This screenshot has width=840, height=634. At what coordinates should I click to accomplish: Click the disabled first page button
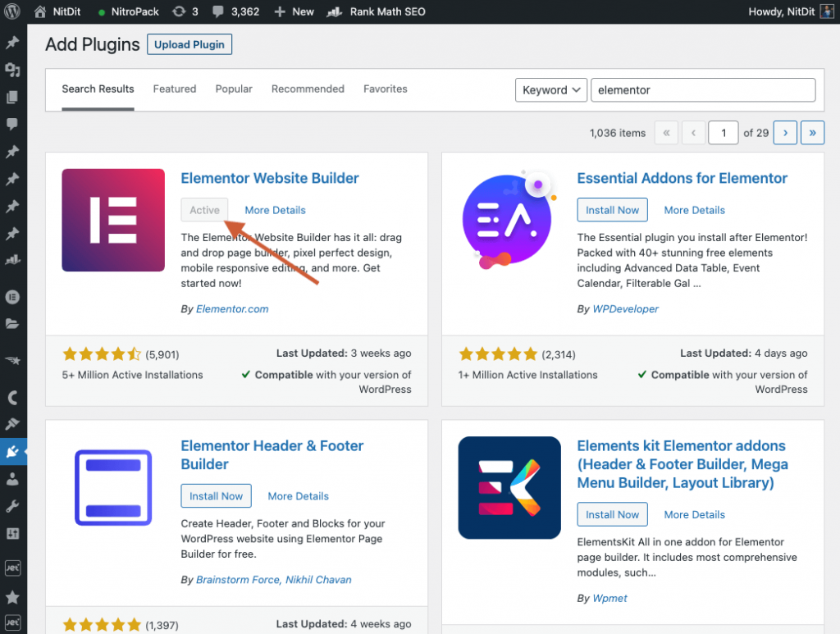(666, 133)
